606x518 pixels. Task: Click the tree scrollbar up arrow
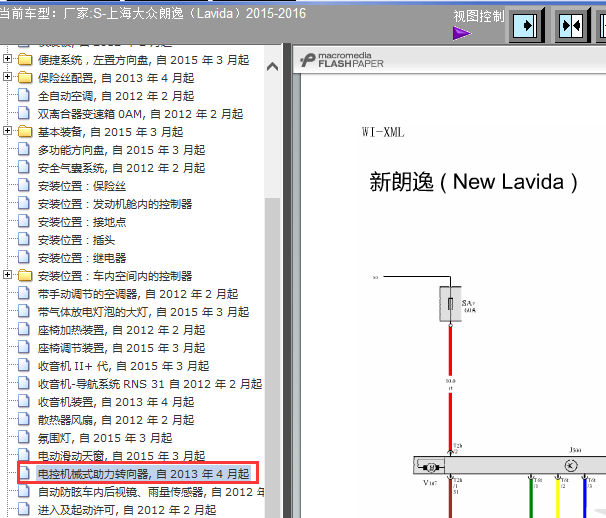point(272,66)
